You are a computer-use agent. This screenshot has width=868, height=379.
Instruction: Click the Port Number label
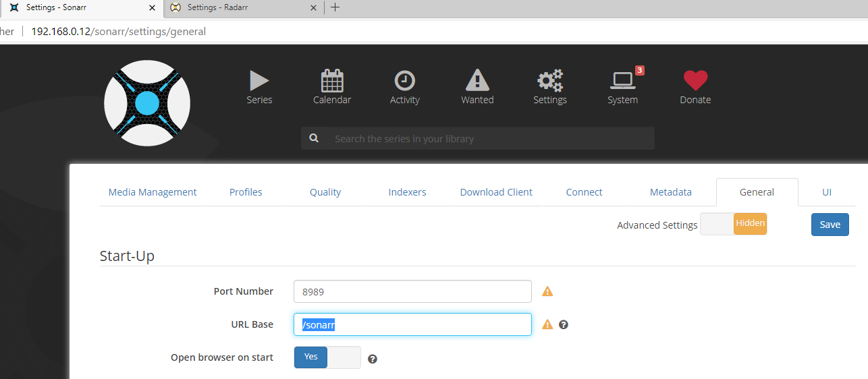coord(244,291)
